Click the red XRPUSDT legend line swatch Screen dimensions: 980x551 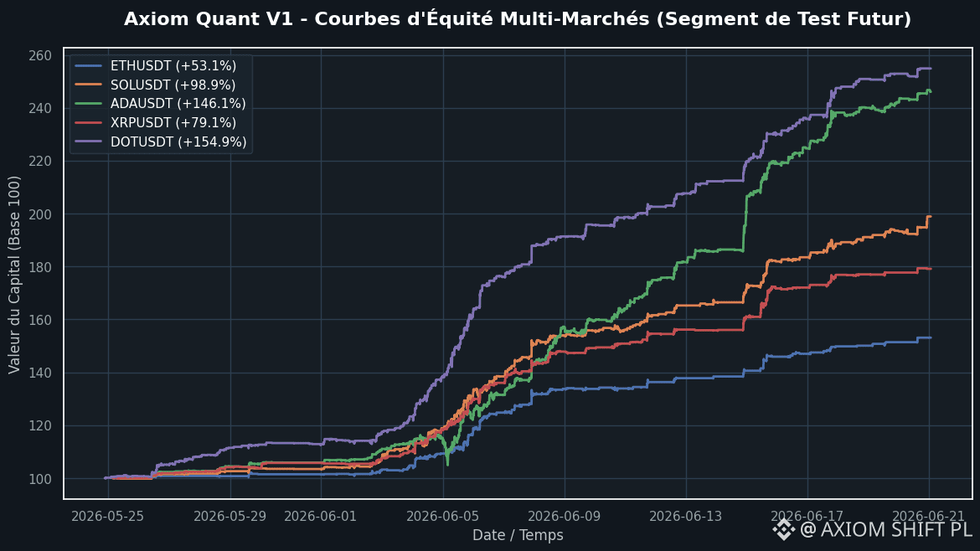(88, 122)
